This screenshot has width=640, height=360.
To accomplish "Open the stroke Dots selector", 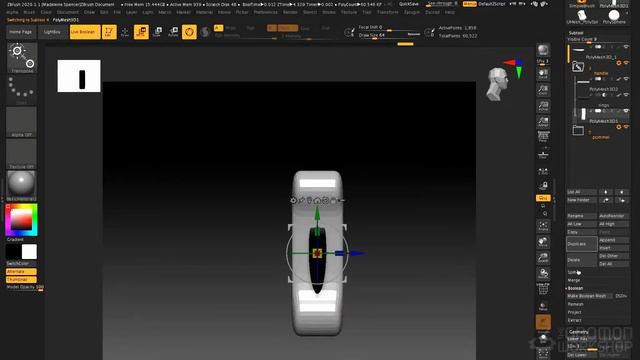I will tap(22, 90).
